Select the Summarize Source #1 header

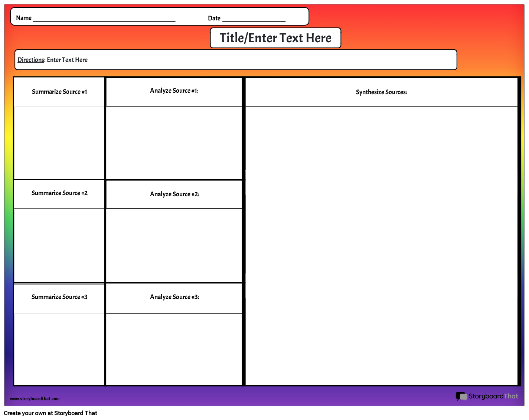click(x=59, y=92)
